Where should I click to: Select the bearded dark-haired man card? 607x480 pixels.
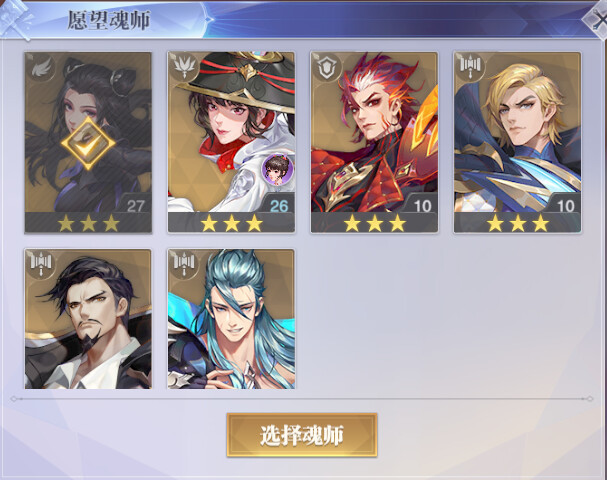click(x=88, y=319)
